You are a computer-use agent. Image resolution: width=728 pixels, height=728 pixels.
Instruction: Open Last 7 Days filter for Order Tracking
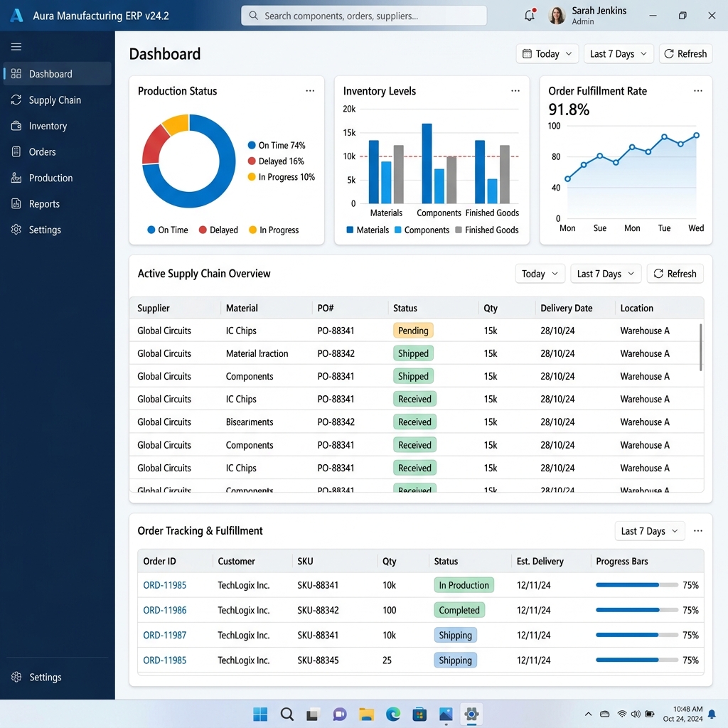[x=649, y=530]
